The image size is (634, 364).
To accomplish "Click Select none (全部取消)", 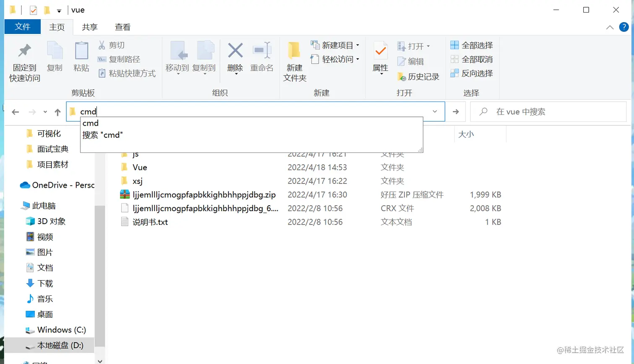I will [x=471, y=59].
